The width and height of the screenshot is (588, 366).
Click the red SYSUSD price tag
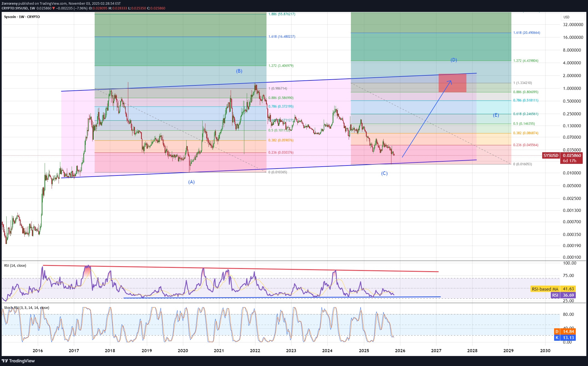pos(551,156)
